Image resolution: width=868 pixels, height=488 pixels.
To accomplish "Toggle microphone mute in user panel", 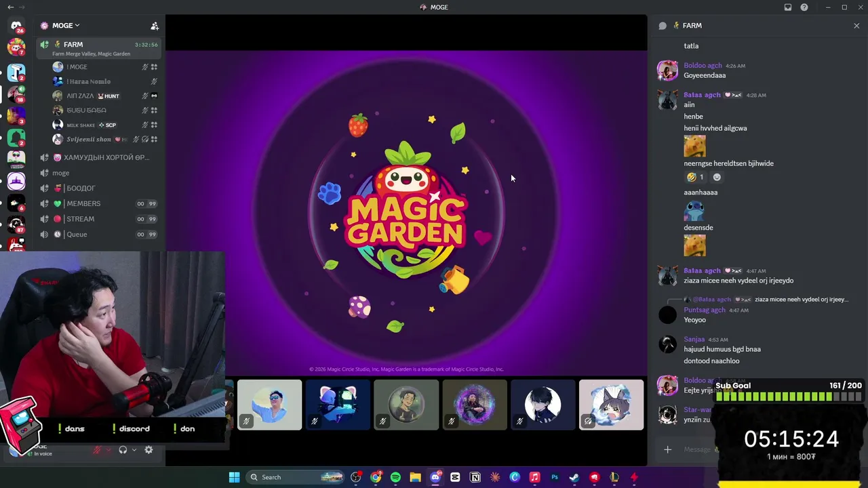I will click(x=97, y=450).
